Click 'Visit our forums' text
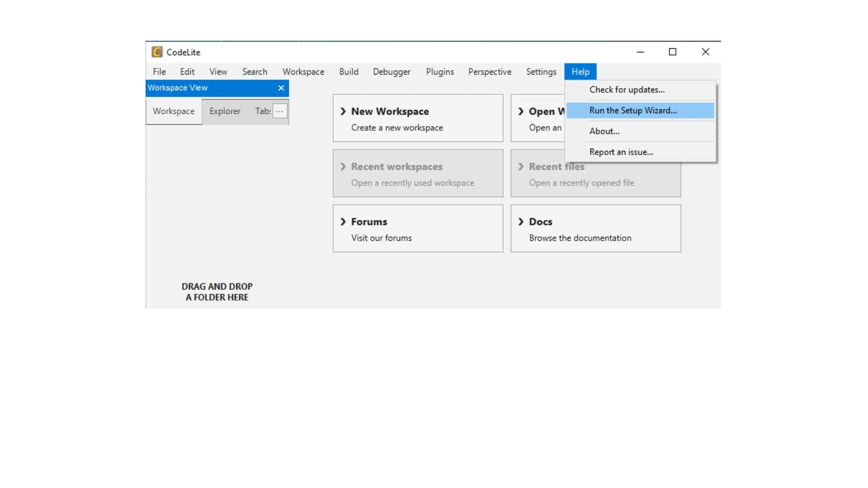The image size is (868, 488). pyautogui.click(x=382, y=238)
